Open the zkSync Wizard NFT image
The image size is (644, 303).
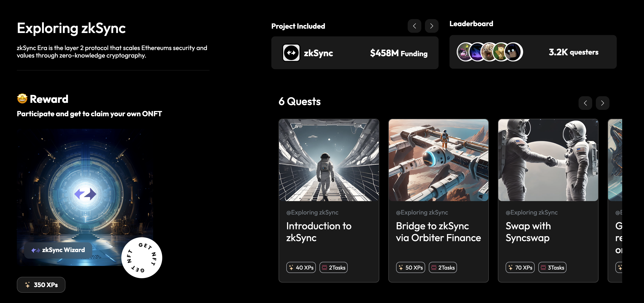tap(85, 190)
